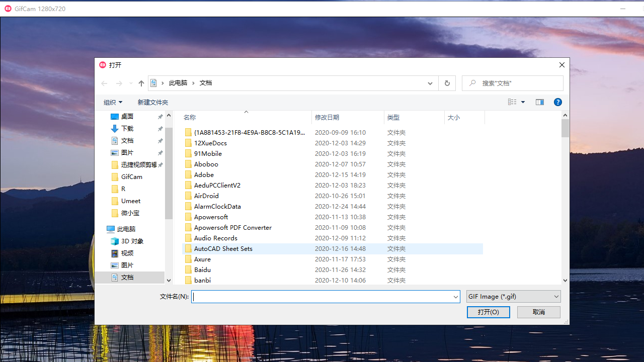Expand the file name combo box arrow
Screen dimensions: 644x362
pyautogui.click(x=455, y=297)
